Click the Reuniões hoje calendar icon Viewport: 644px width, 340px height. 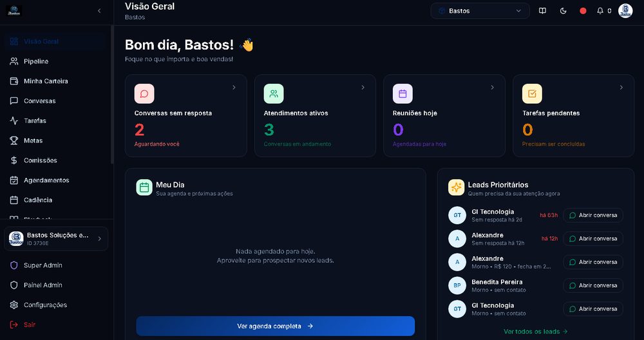point(402,93)
